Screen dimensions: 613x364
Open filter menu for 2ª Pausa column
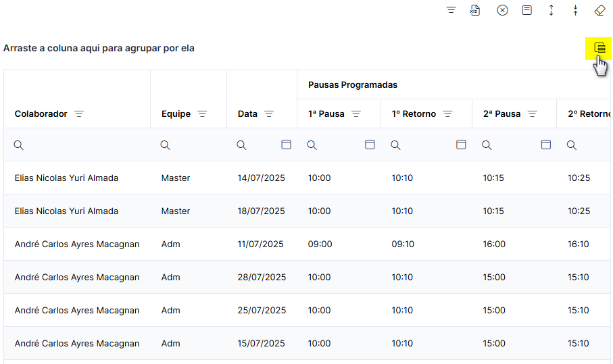[532, 114]
